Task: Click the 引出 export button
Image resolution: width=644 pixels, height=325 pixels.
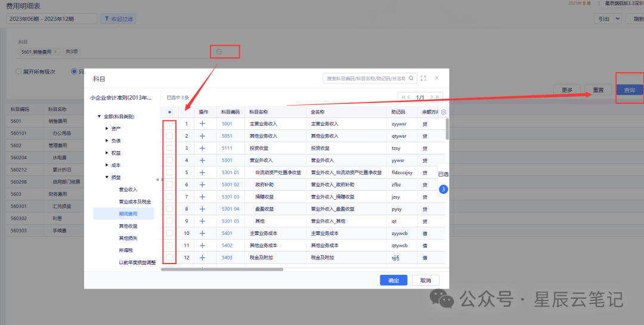Action: point(603,19)
